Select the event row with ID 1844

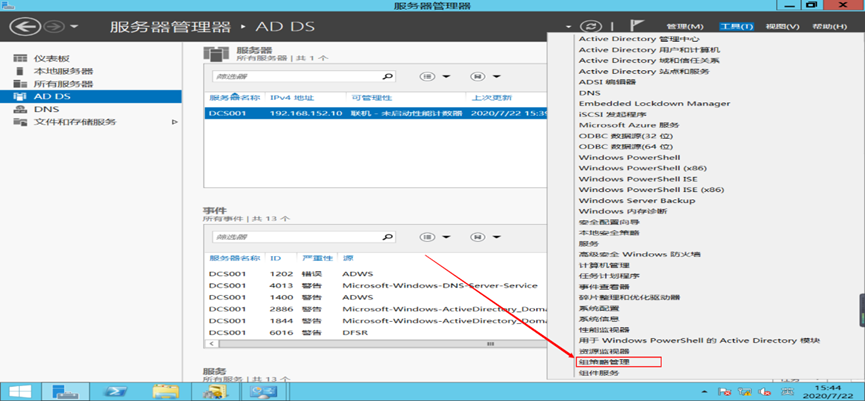click(376, 320)
